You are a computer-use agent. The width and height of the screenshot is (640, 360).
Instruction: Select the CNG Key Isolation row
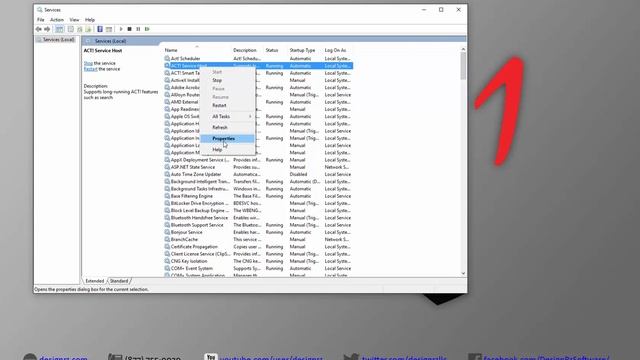click(258, 261)
